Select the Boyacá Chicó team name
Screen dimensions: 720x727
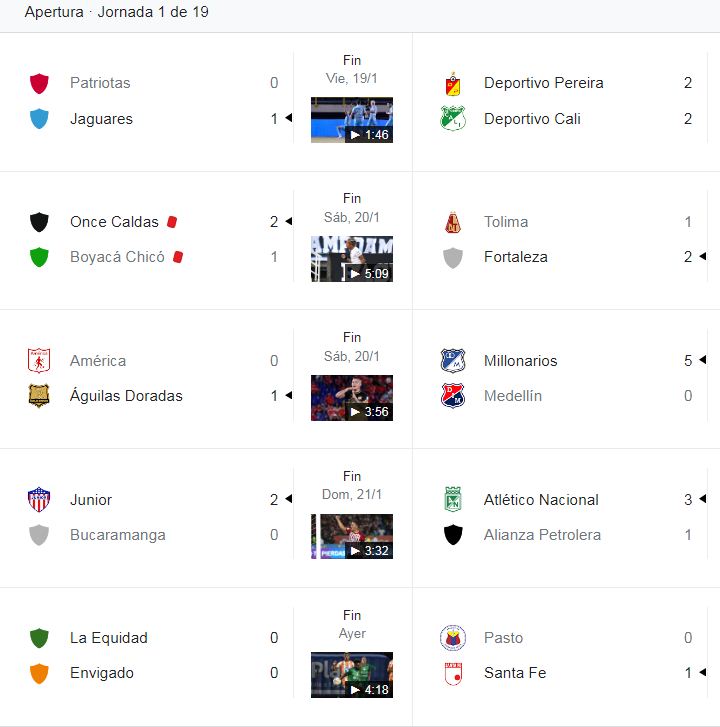(x=117, y=257)
